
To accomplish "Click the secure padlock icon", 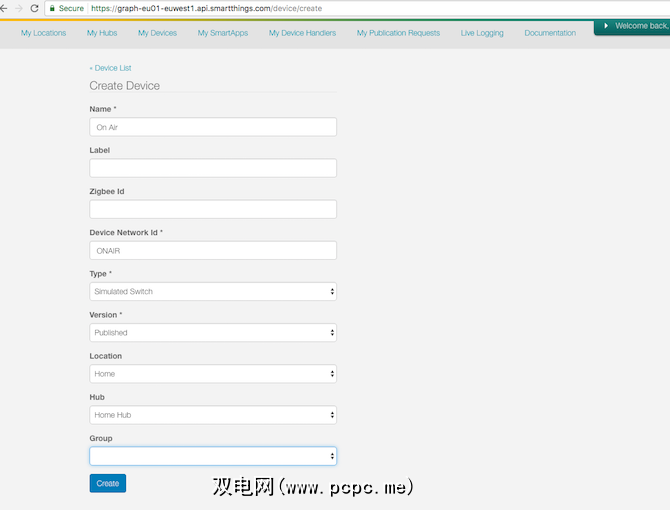I will click(52, 8).
